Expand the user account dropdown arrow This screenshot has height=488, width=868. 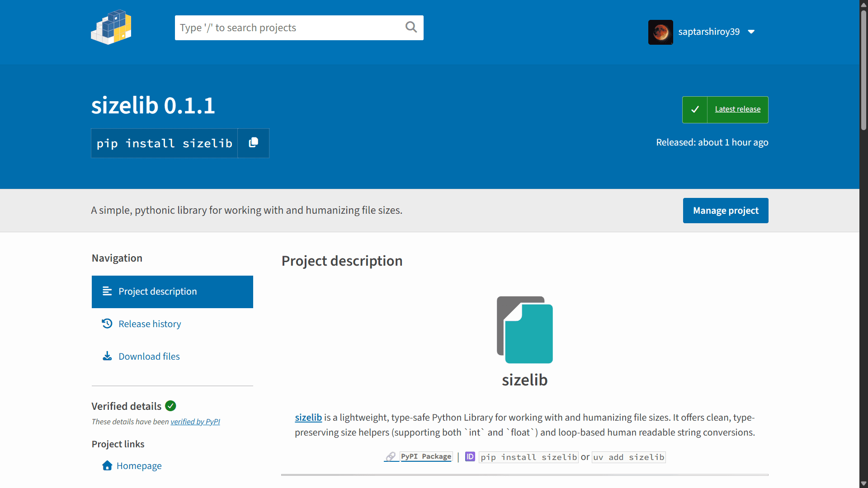751,32
